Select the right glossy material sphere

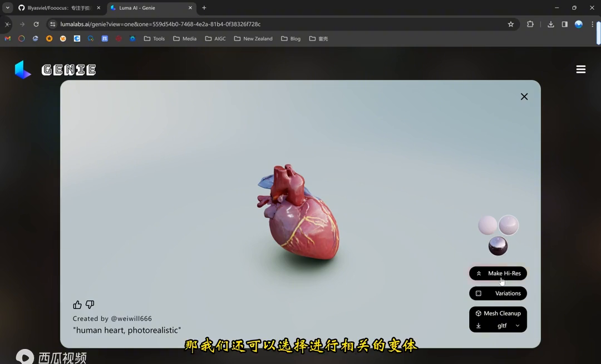pos(508,226)
